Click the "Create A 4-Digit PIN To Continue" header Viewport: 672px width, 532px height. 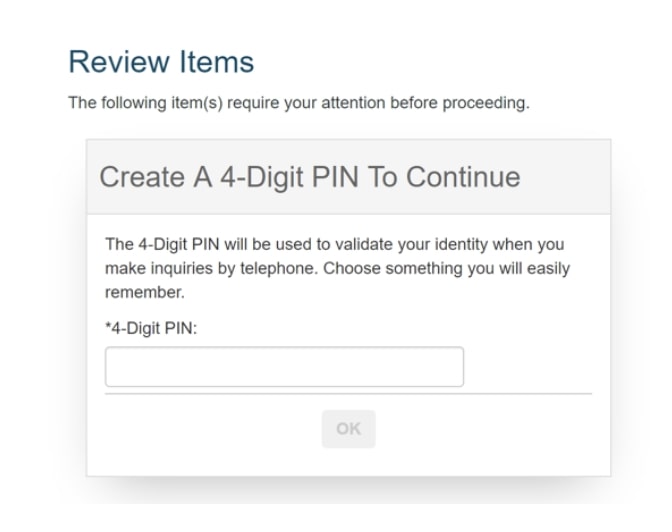pyautogui.click(x=309, y=177)
